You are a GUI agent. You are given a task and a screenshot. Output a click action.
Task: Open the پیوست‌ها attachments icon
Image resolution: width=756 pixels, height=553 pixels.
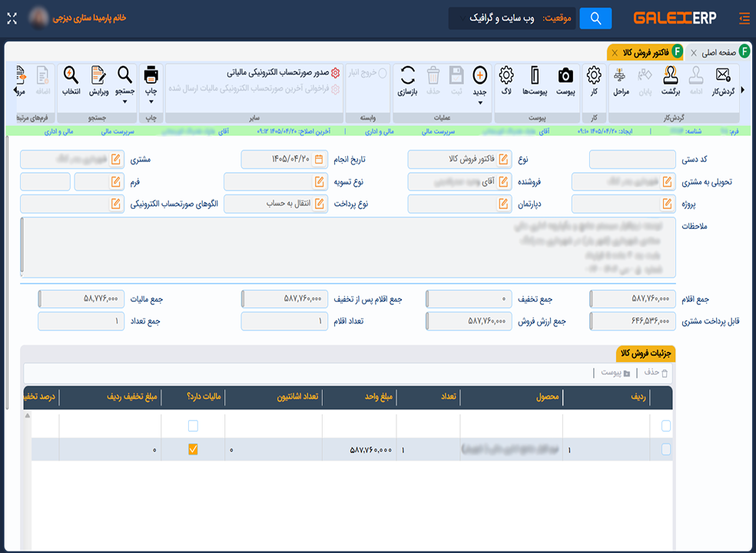535,76
